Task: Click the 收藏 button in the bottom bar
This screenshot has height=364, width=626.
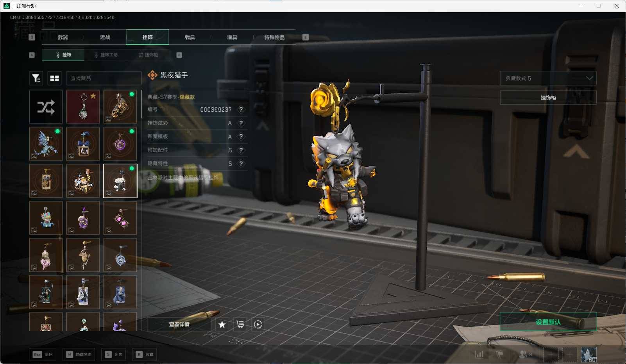Action: pos(145,354)
